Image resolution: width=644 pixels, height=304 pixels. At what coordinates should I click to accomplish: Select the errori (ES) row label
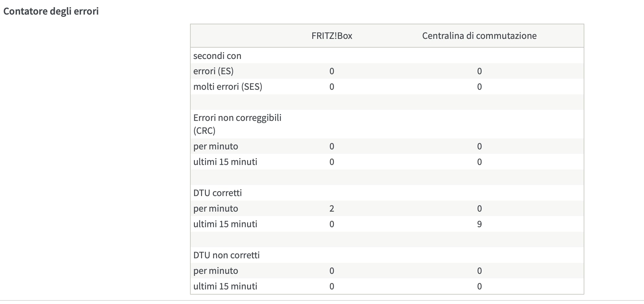213,71
